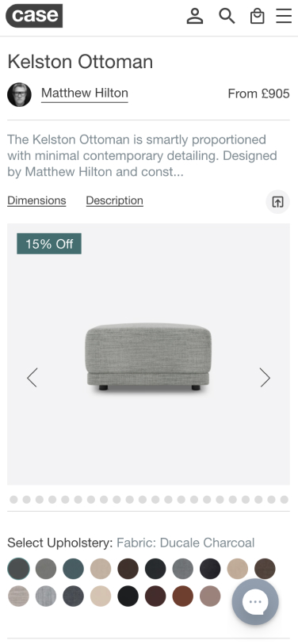Show next product image with right arrow
The image size is (298, 644).
[266, 377]
